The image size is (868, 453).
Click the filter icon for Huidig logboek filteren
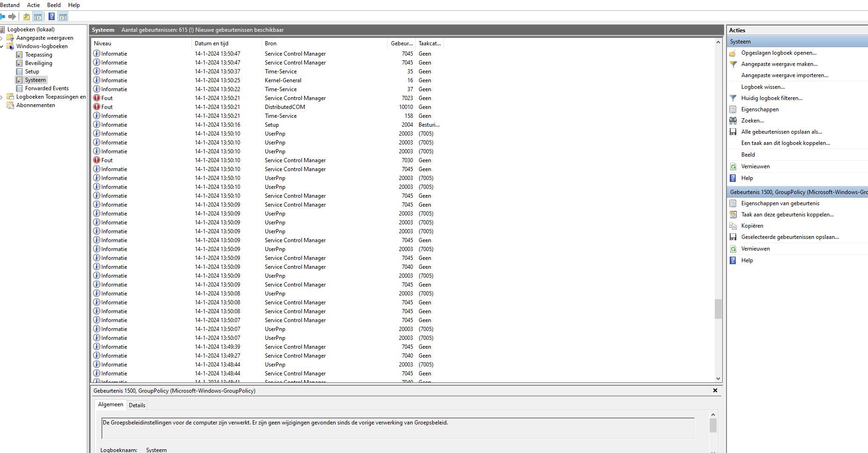(733, 98)
